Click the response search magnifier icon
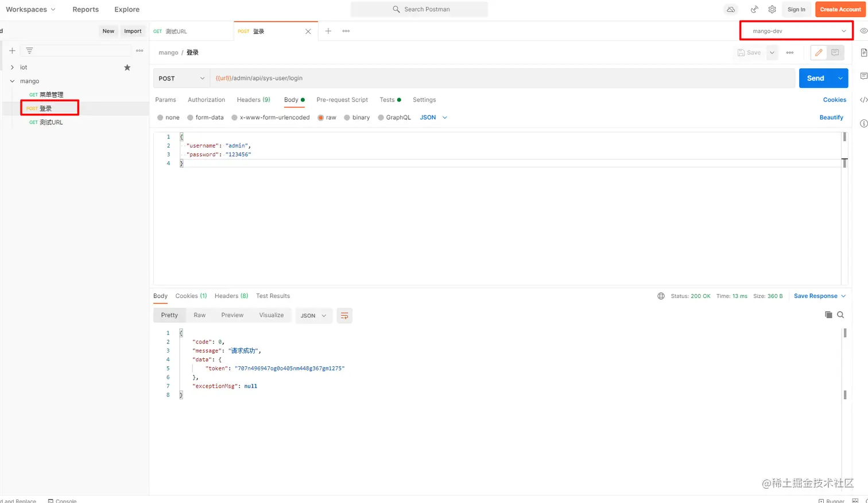This screenshot has height=503, width=868. (x=840, y=315)
